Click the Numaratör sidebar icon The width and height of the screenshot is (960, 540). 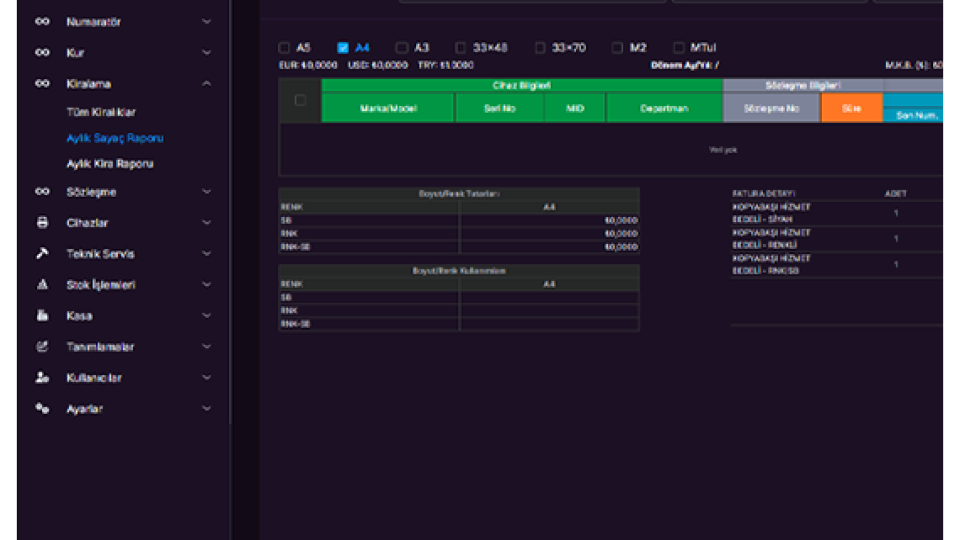point(42,21)
